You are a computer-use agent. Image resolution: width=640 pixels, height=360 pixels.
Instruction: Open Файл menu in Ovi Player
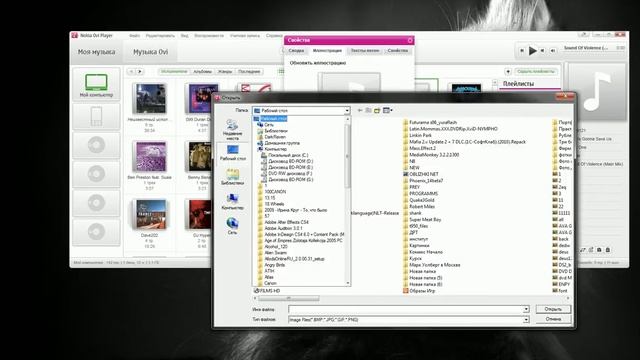tap(135, 36)
